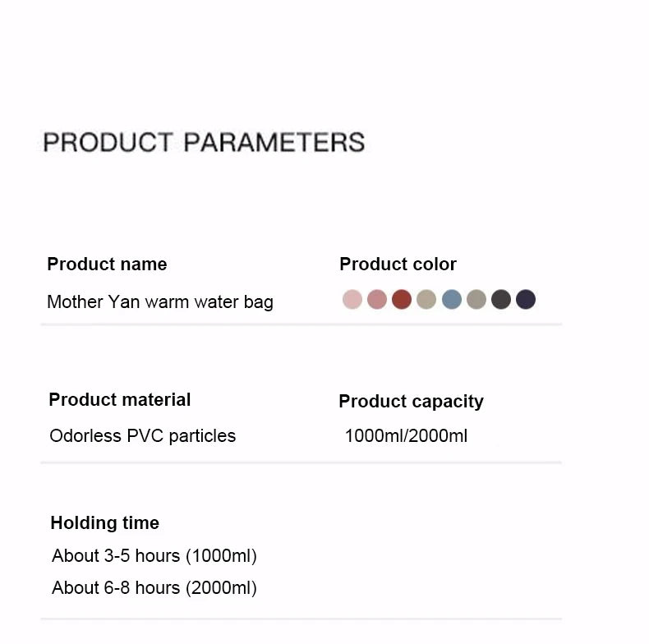Click the Product capacity label

[x=411, y=401]
